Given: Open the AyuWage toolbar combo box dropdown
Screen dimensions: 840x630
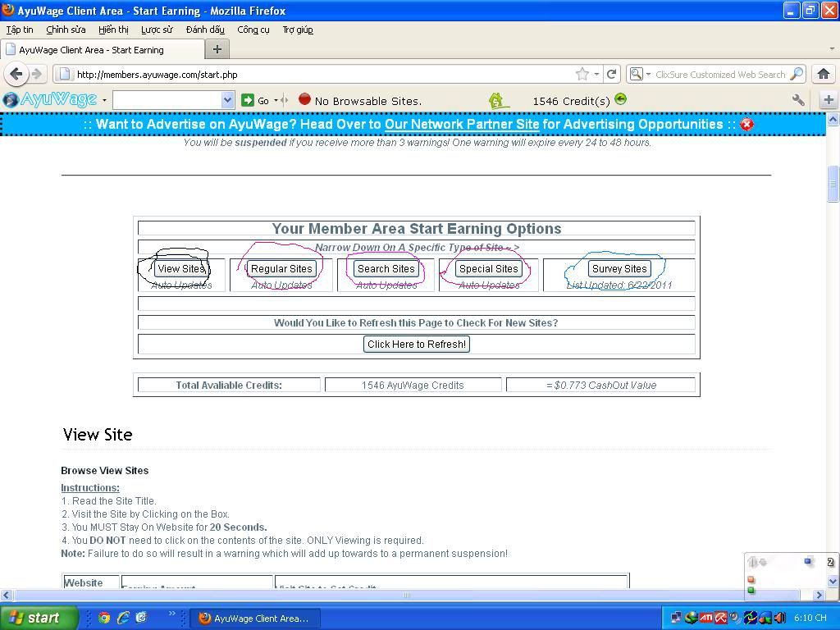Looking at the screenshot, I should (x=228, y=99).
